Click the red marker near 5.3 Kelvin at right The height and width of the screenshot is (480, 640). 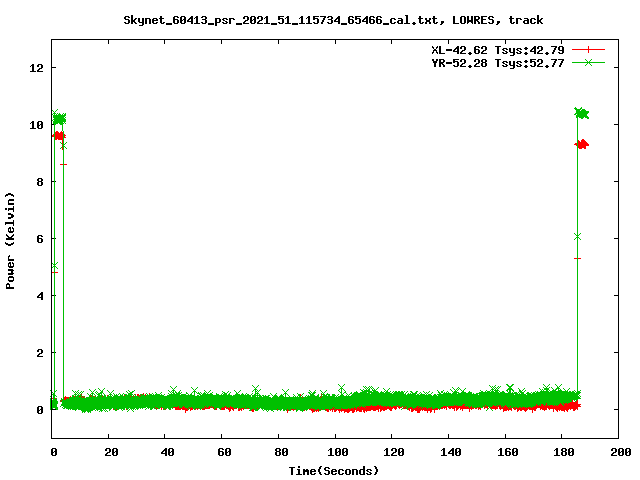[577, 258]
